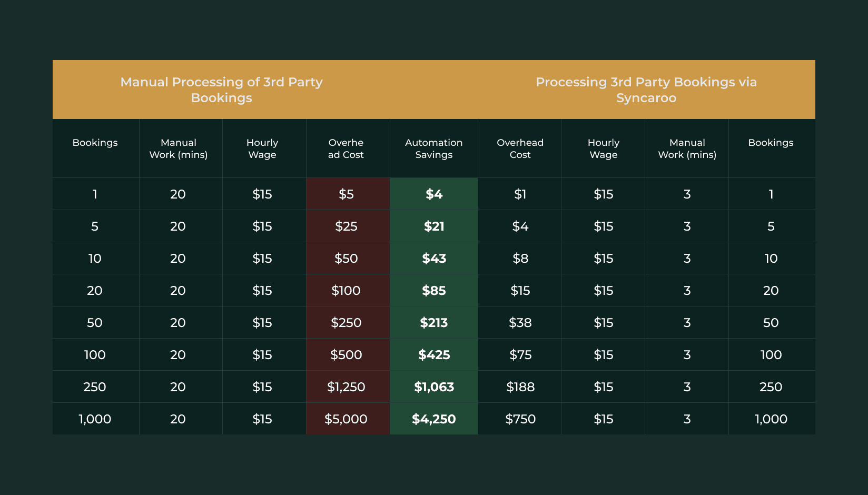
Task: Select the '100' bookings cell in Syncaroo section
Action: [771, 355]
